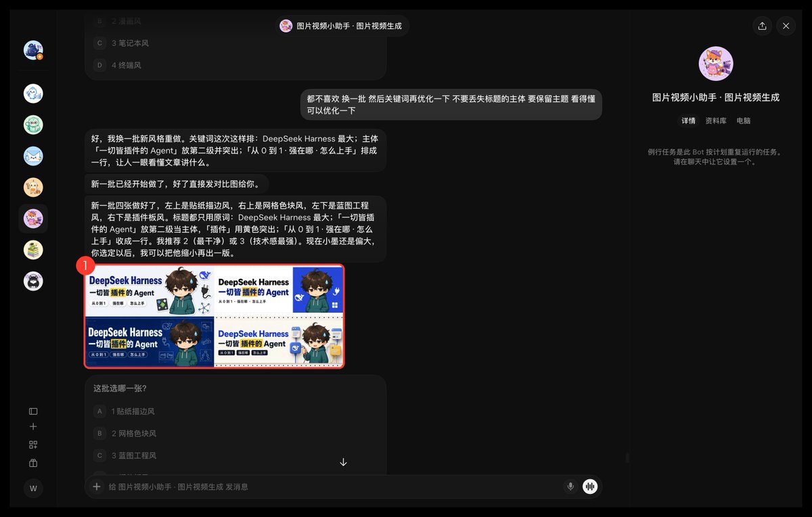
Task: Click the panel title 图片视频小助手 · 图片视频生成
Action: point(716,97)
